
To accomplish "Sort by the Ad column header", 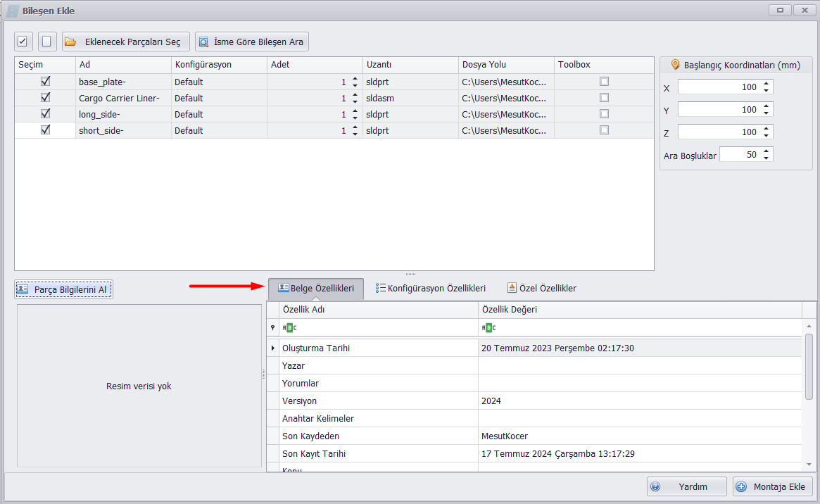I will point(123,65).
